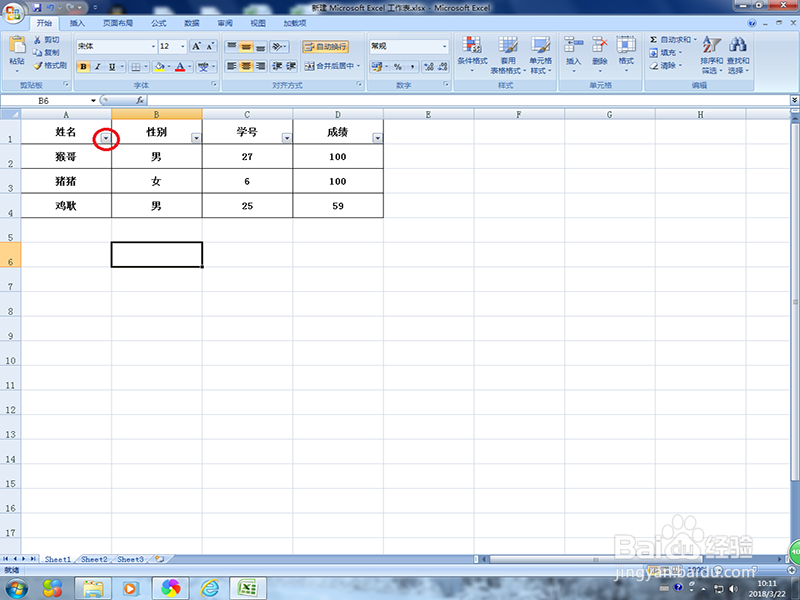800x600 pixels.
Task: Select the Format Painter (格式刷) brush
Action: click(x=37, y=65)
